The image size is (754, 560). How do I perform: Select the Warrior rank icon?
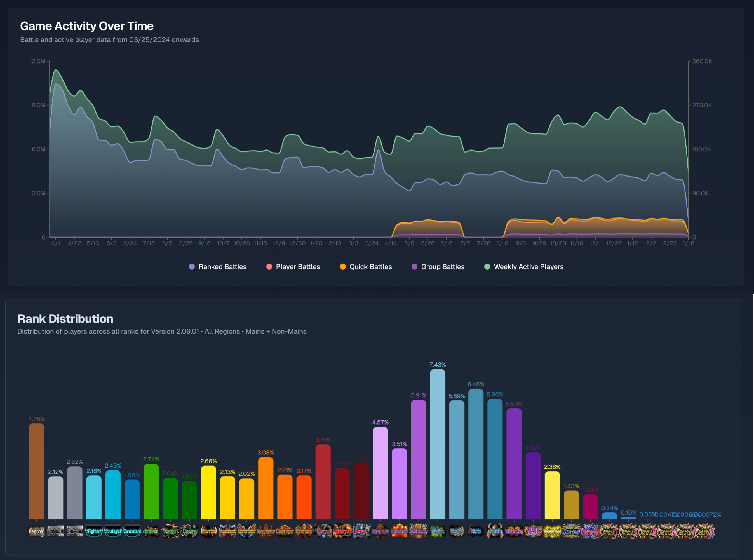[208, 531]
